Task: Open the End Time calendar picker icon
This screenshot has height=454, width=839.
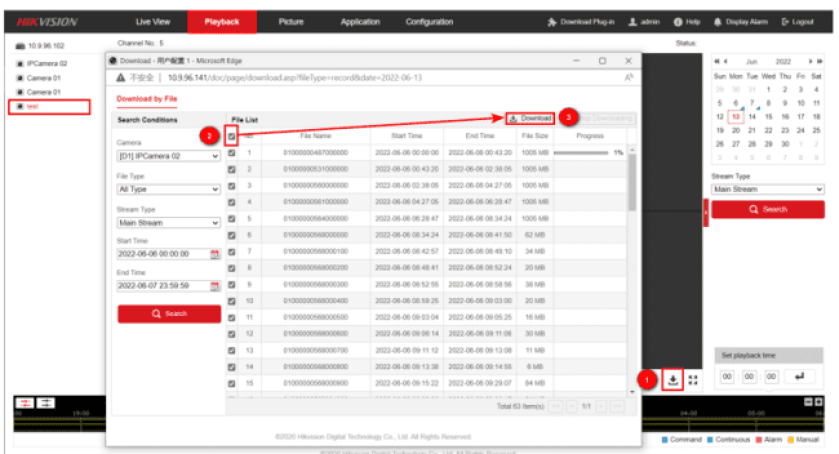Action: tap(214, 285)
